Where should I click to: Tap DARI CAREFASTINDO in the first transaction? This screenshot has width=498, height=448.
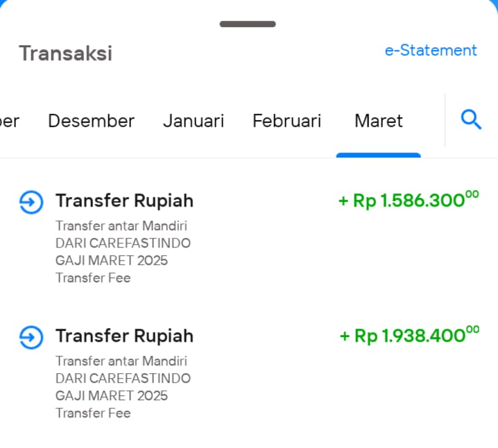tap(123, 243)
